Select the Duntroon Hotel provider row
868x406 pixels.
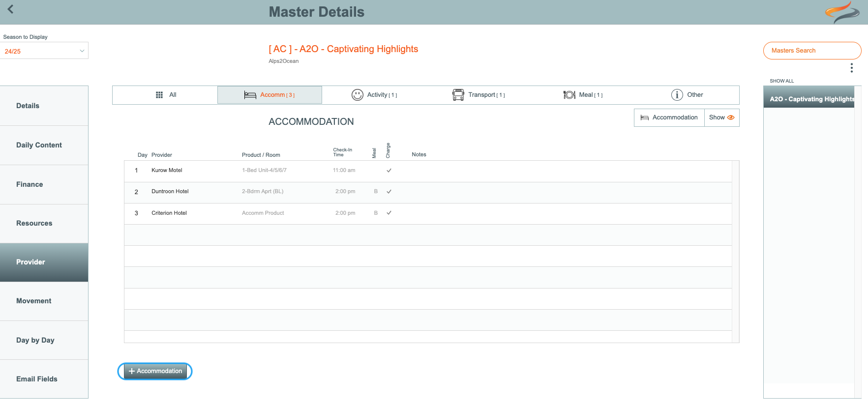pyautogui.click(x=428, y=192)
